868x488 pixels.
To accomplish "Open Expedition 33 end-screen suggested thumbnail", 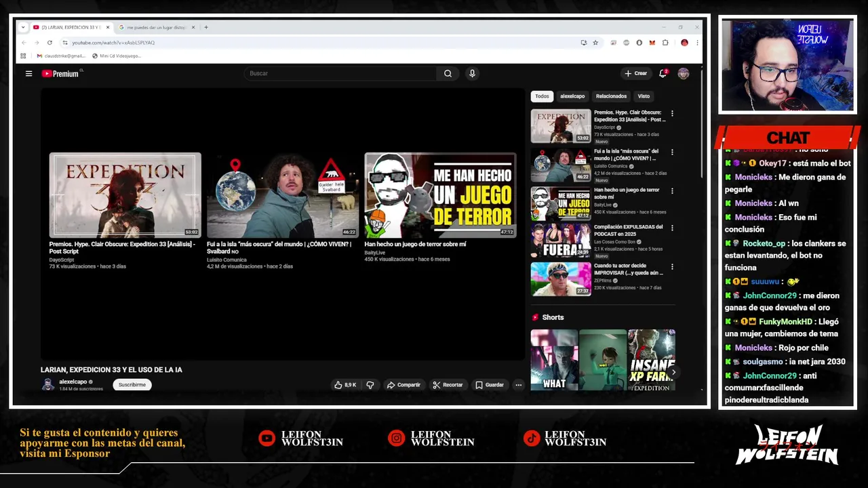I will click(125, 195).
